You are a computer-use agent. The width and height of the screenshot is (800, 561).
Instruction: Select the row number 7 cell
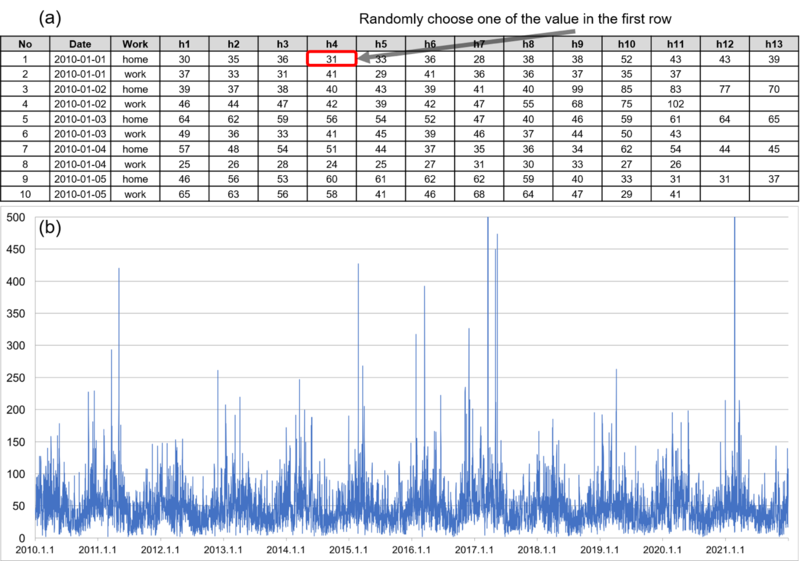25,149
